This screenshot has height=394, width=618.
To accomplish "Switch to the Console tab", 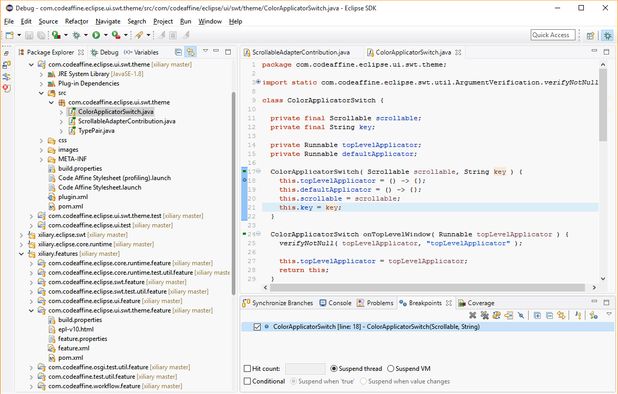I will coord(335,303).
